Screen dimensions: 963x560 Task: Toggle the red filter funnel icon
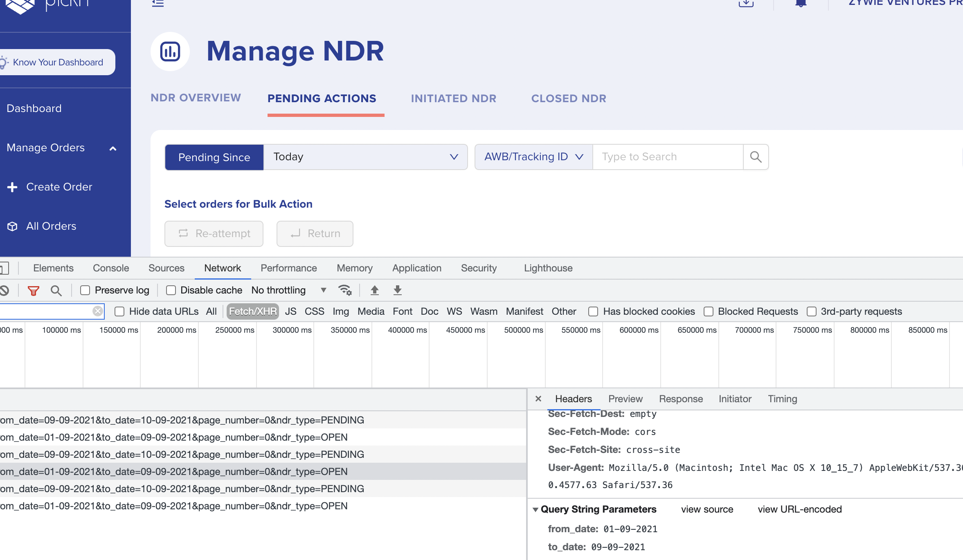pos(33,290)
